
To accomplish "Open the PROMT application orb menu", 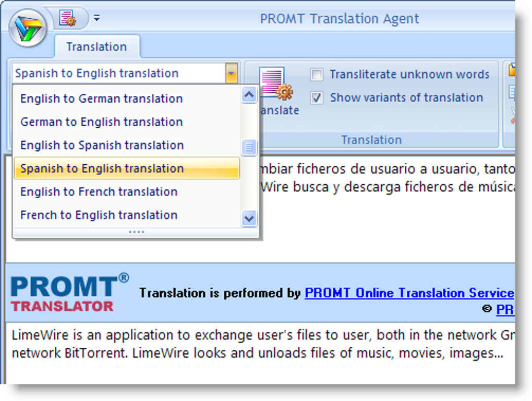I will point(28,28).
